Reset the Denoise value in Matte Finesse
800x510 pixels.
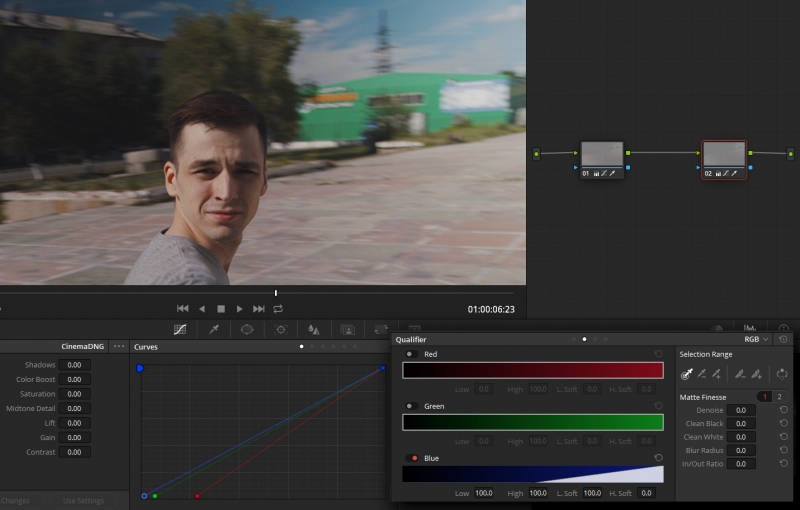click(x=784, y=410)
